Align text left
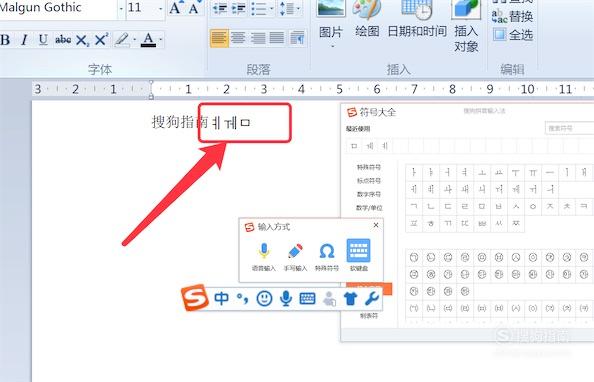594x382 pixels. pos(219,38)
